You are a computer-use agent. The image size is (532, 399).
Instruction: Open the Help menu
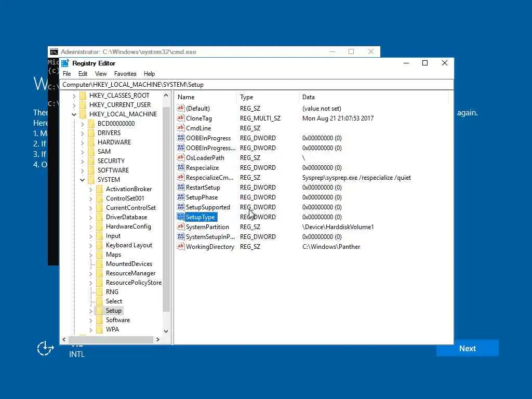point(149,74)
